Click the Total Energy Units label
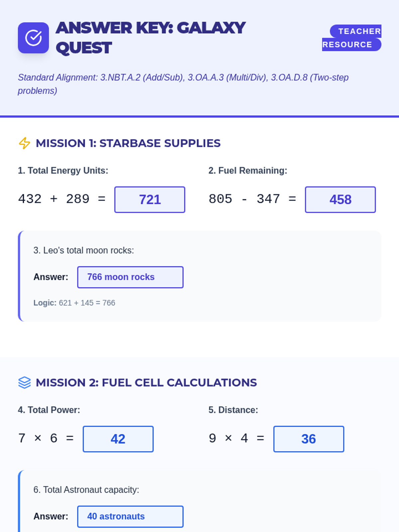This screenshot has width=399, height=532. tap(63, 171)
